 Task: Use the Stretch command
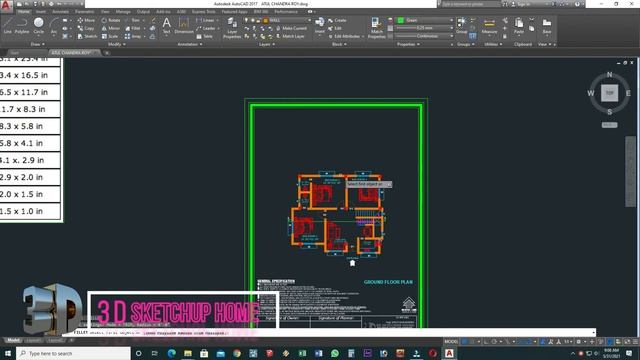coord(87,36)
